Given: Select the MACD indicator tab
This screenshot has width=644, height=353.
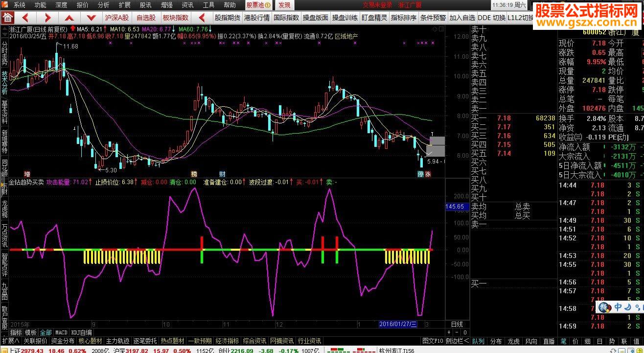Looking at the screenshot, I should coord(62,332).
